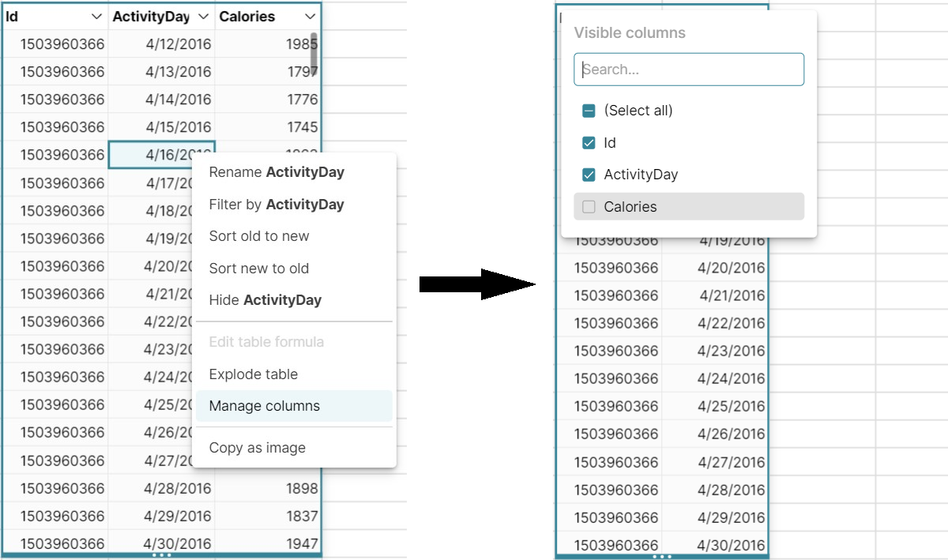
Task: Select Sort new to old
Action: [259, 269]
